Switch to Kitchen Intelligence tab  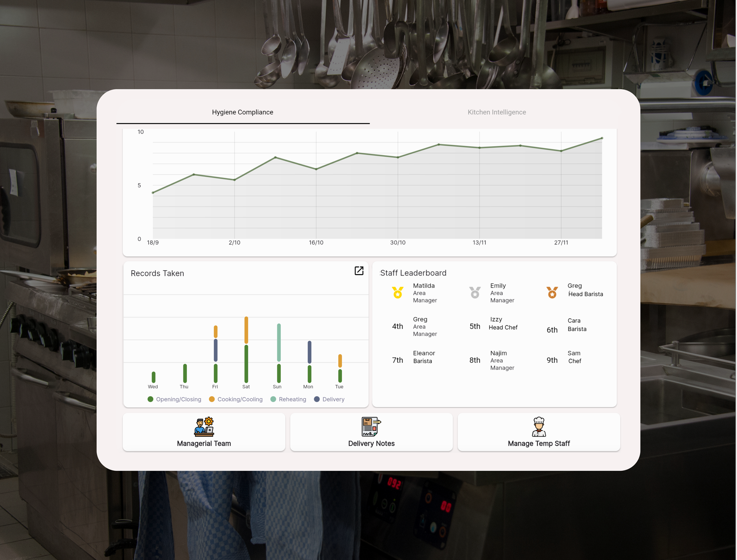pos(496,112)
